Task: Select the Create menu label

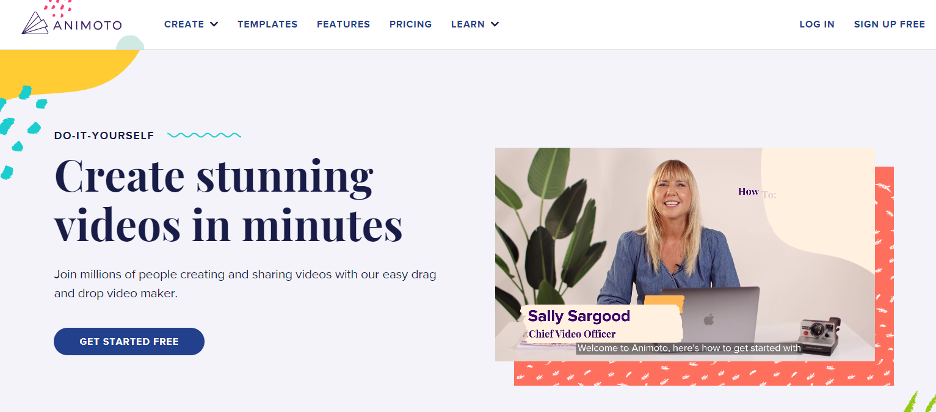Action: [x=184, y=24]
